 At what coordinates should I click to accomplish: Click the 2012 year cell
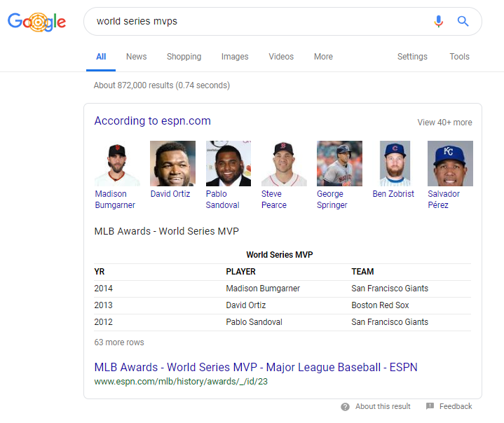click(x=103, y=322)
